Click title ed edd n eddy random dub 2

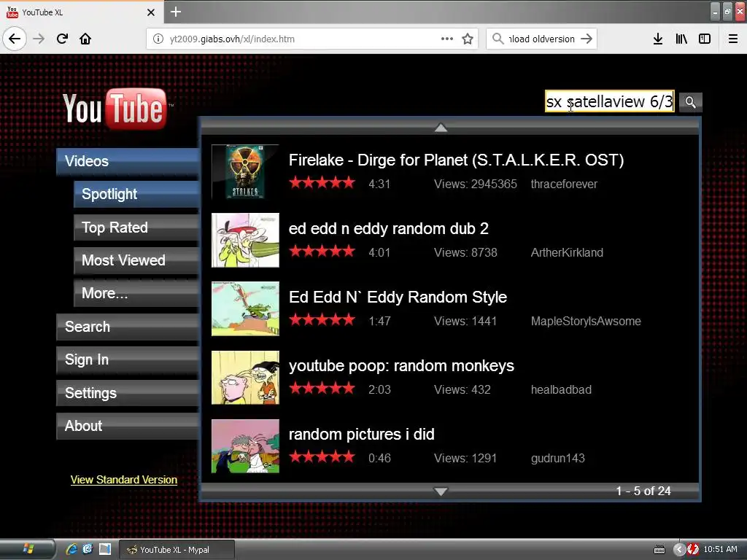point(389,228)
